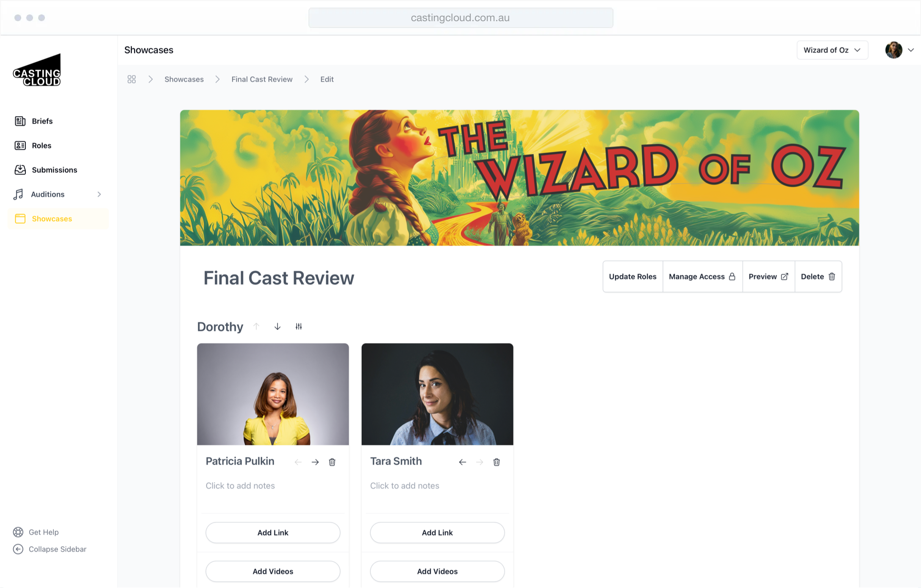Open Get Help lifebuoy link

[x=36, y=532]
